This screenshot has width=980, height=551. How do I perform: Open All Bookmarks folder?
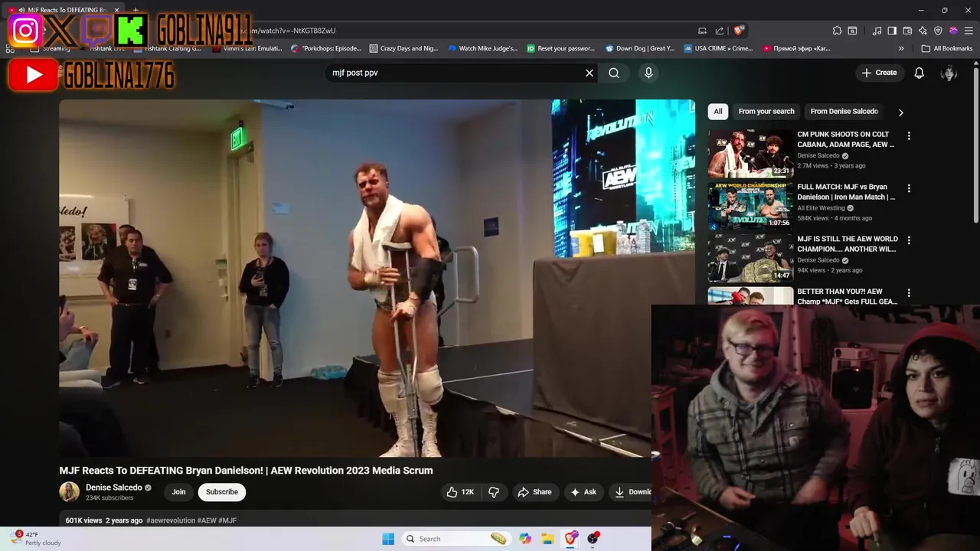point(947,48)
